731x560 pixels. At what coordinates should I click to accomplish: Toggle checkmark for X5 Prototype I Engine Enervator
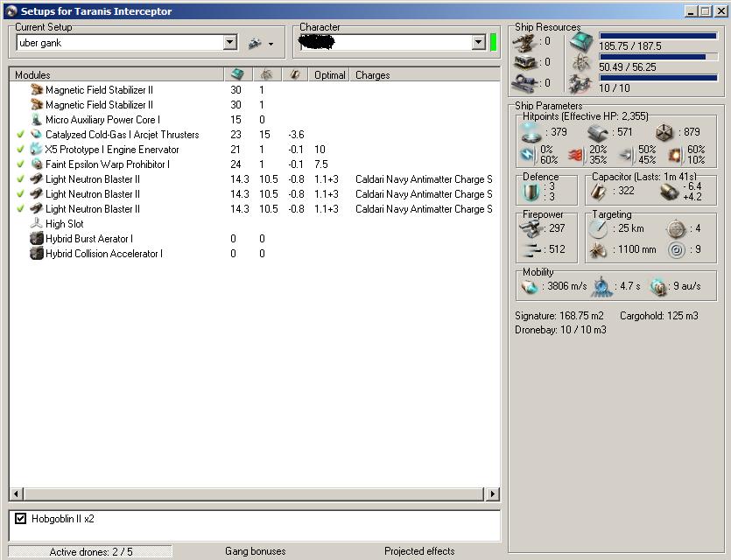[20, 149]
